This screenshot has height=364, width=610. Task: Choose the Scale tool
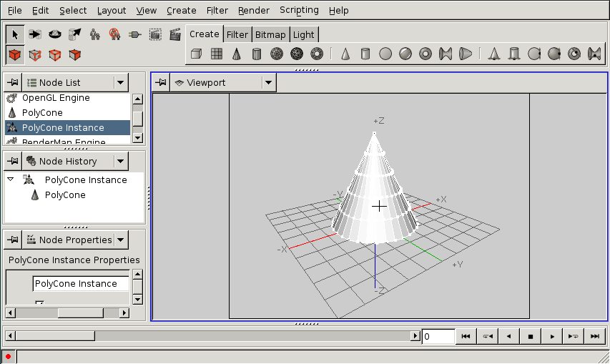[74, 34]
